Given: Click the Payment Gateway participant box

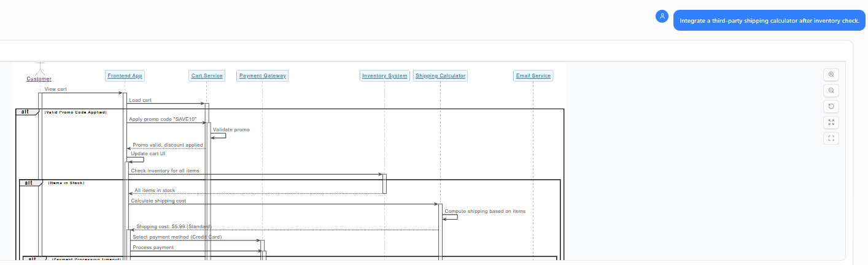Looking at the screenshot, I should click(262, 76).
